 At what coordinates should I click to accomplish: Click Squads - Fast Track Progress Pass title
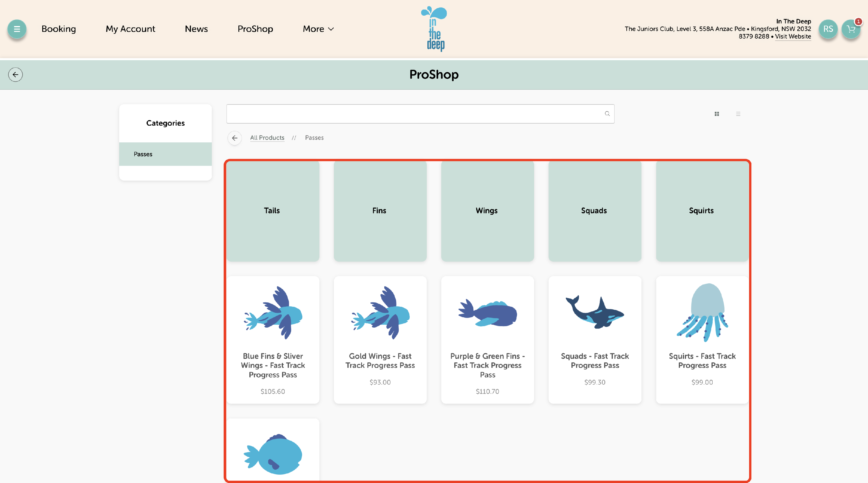coord(595,361)
